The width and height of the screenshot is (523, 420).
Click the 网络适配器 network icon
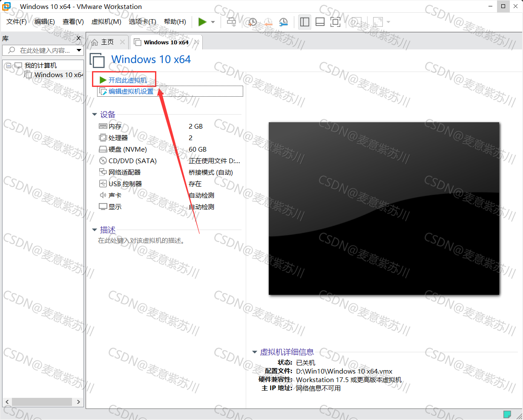click(x=103, y=172)
